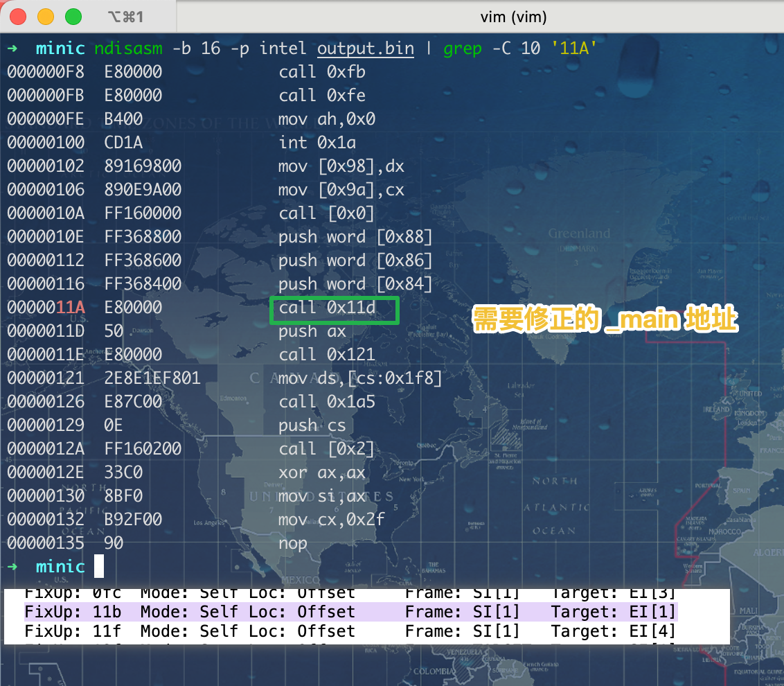Click the nop instruction at 00000135
This screenshot has height=686, width=784.
(292, 543)
